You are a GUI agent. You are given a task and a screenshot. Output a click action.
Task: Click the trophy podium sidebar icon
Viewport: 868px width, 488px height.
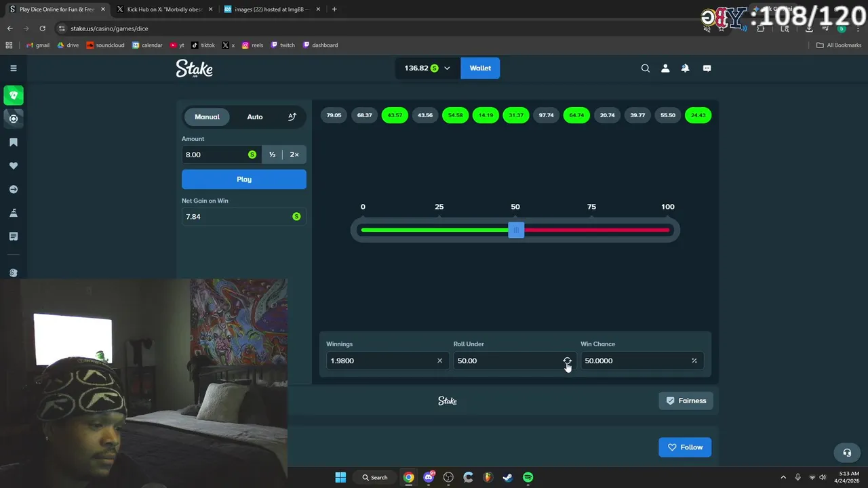(13, 213)
